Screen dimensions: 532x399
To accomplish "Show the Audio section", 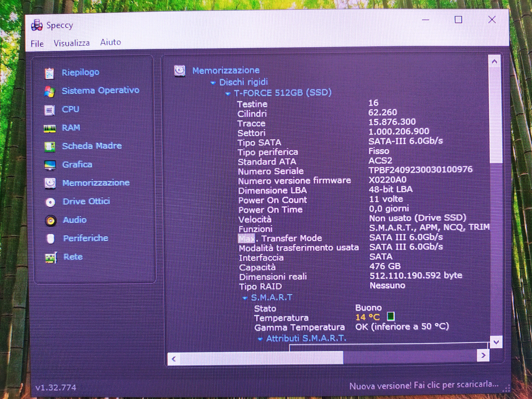I will tap(75, 220).
